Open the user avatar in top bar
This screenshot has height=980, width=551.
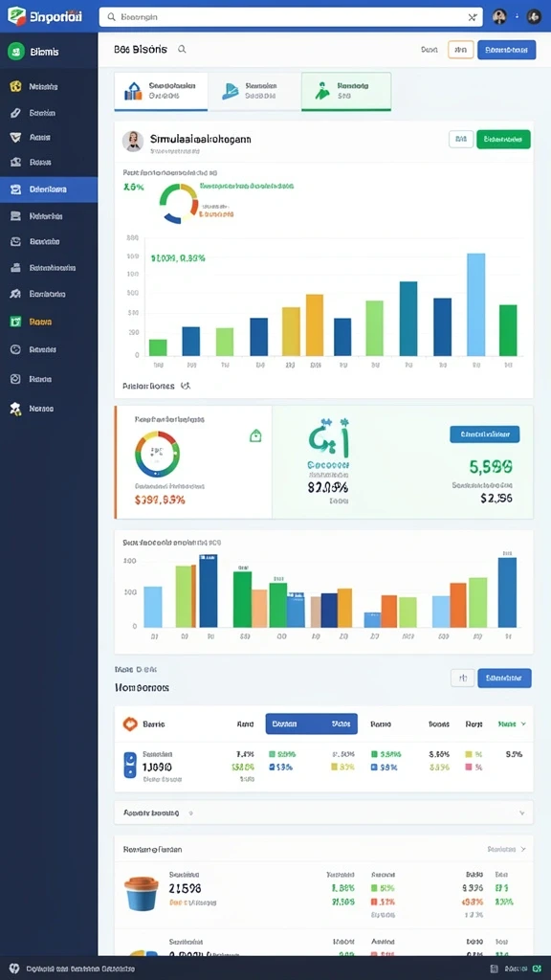pos(499,17)
